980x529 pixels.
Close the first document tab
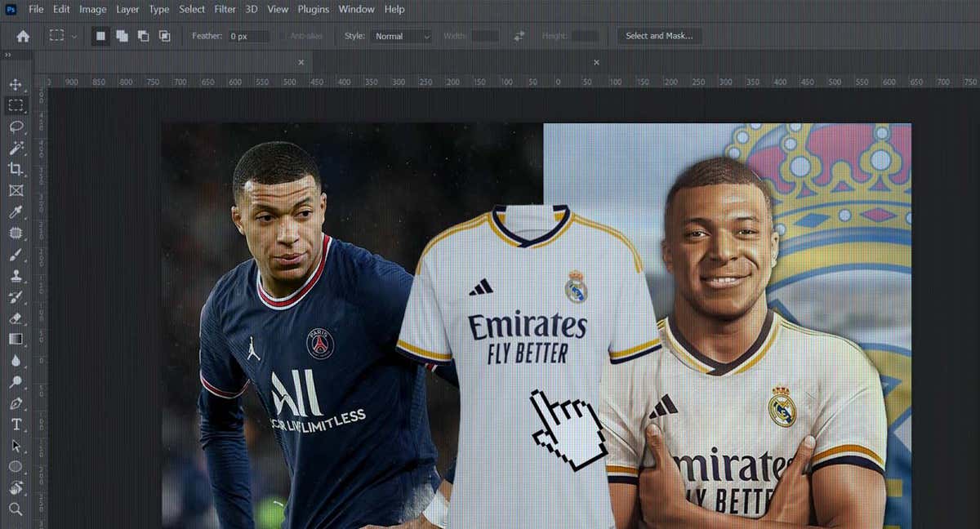point(301,62)
